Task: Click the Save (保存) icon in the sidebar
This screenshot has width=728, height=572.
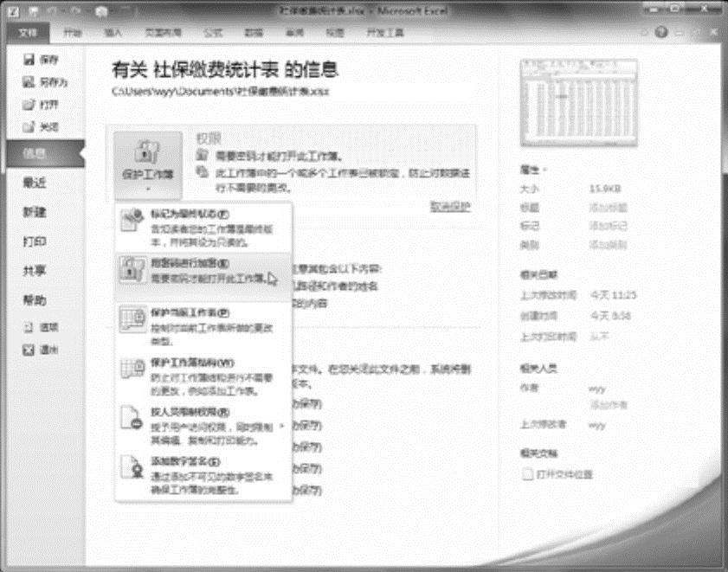Action: 29,60
